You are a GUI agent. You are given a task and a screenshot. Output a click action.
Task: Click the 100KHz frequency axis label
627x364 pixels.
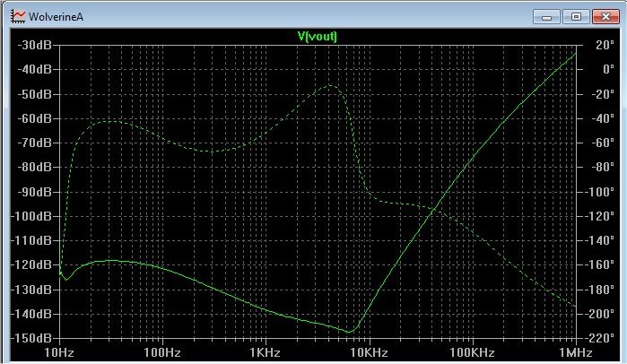[x=472, y=352]
